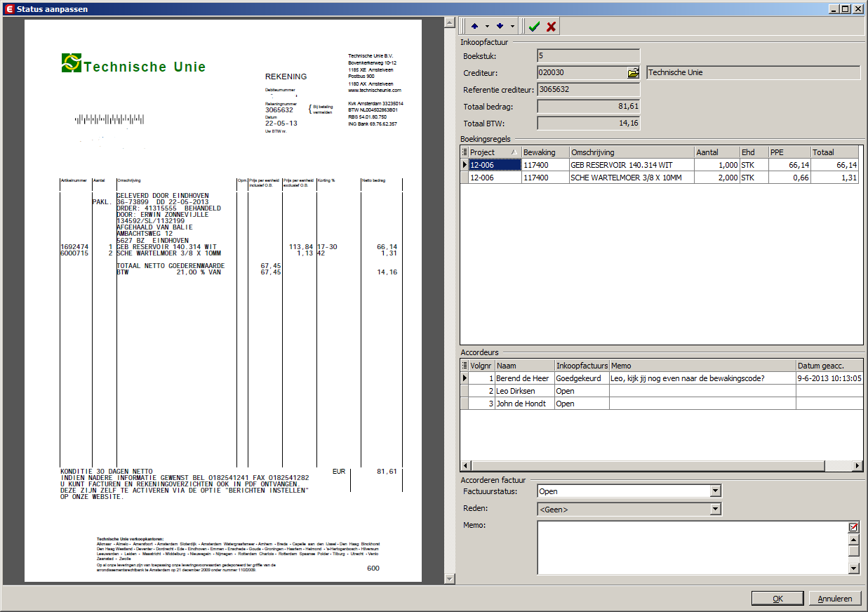Click the Ehd column header

click(x=754, y=152)
